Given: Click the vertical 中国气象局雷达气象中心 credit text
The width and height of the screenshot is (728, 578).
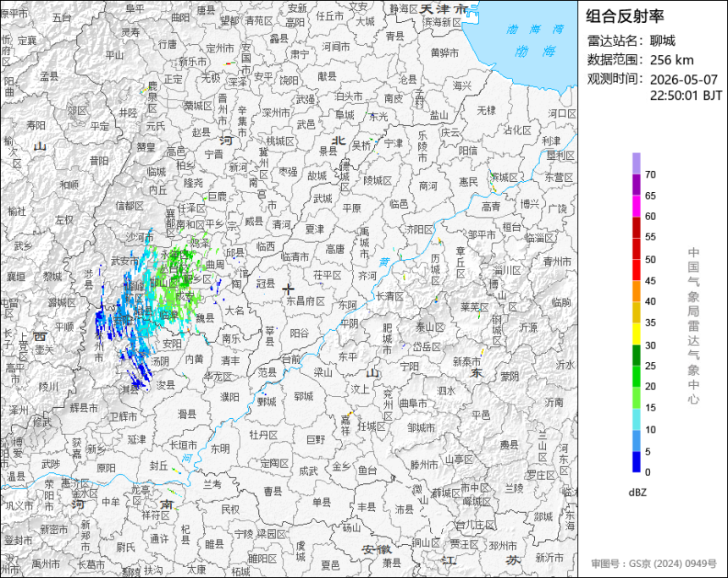Looking at the screenshot, I should click(x=693, y=326).
